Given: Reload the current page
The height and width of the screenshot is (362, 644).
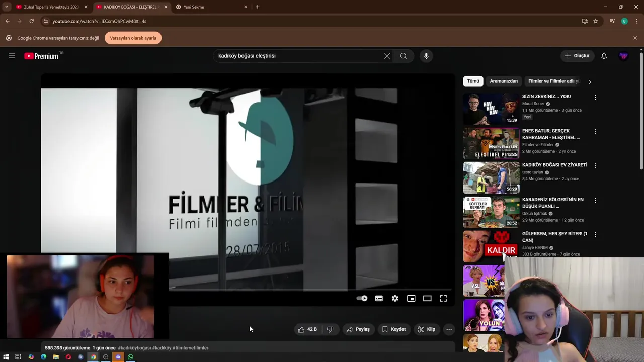Looking at the screenshot, I should coord(31,21).
